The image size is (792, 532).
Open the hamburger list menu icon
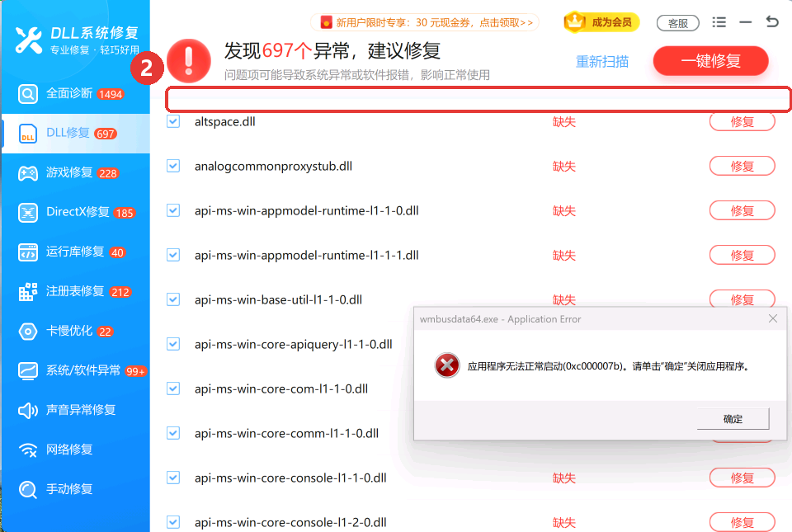click(719, 22)
